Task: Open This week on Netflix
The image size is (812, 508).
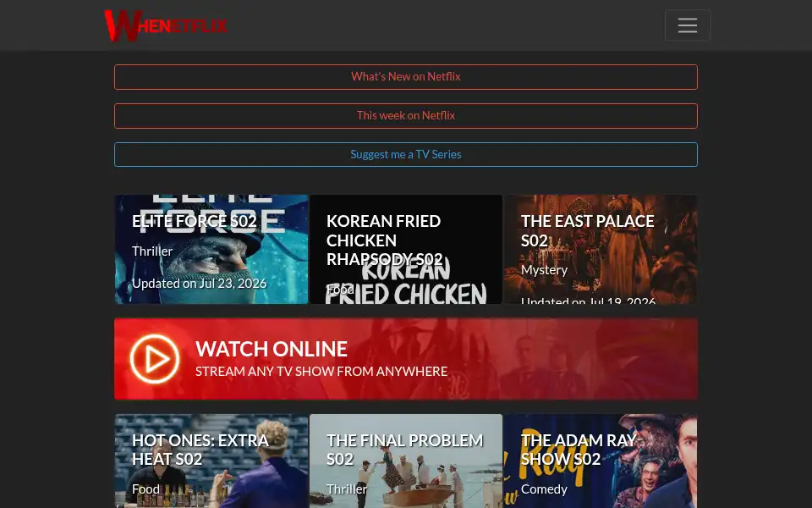Action: (405, 116)
